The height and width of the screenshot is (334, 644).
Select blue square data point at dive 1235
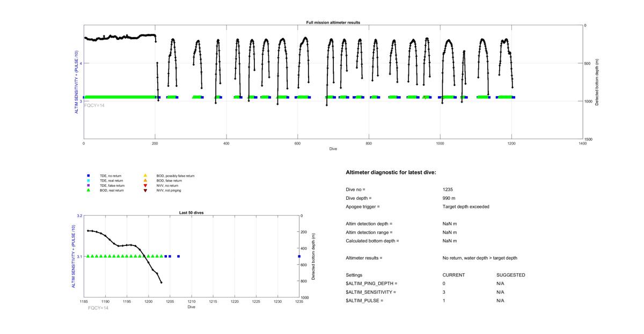299,256
